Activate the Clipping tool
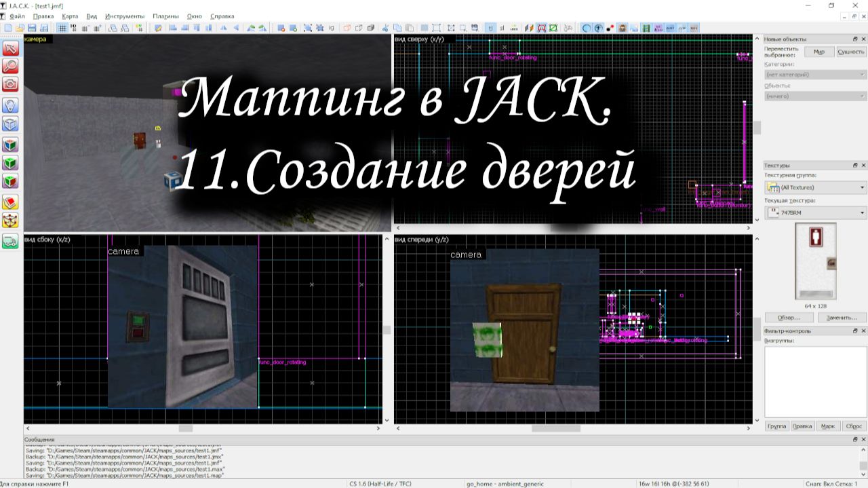868x488 pixels. click(10, 202)
